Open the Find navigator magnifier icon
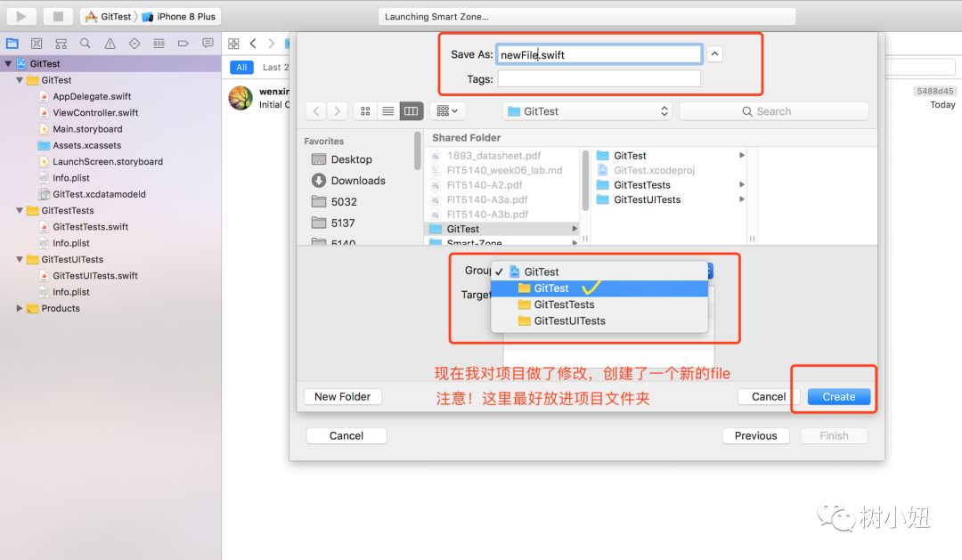 [86, 44]
